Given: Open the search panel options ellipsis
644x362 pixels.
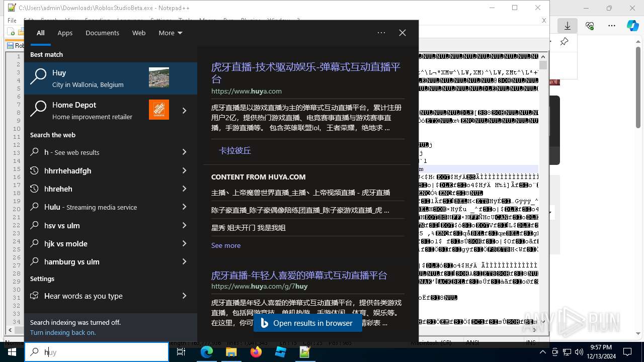Looking at the screenshot, I should coord(381,33).
